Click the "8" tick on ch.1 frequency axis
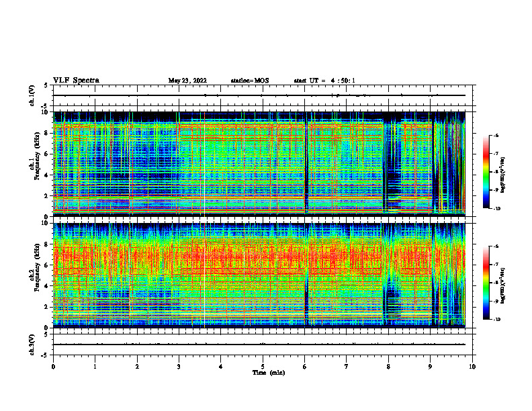Viewport: 532px width, 411px height. coord(47,133)
